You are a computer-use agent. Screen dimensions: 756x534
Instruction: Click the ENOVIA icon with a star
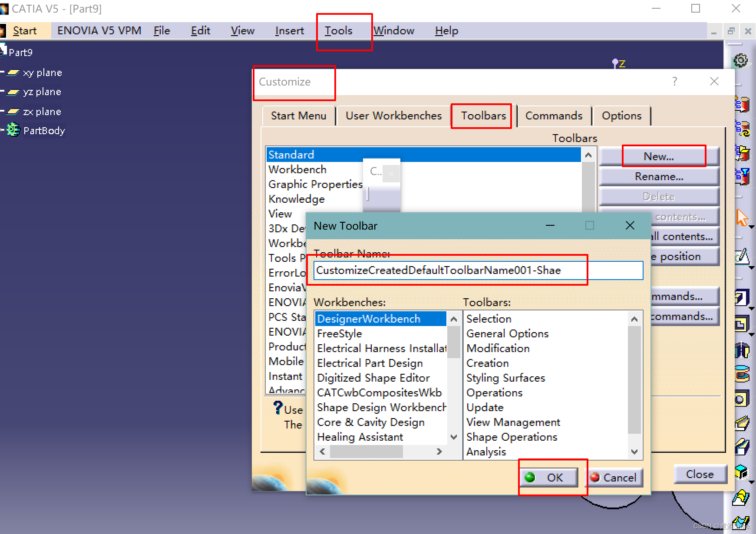tap(742, 104)
